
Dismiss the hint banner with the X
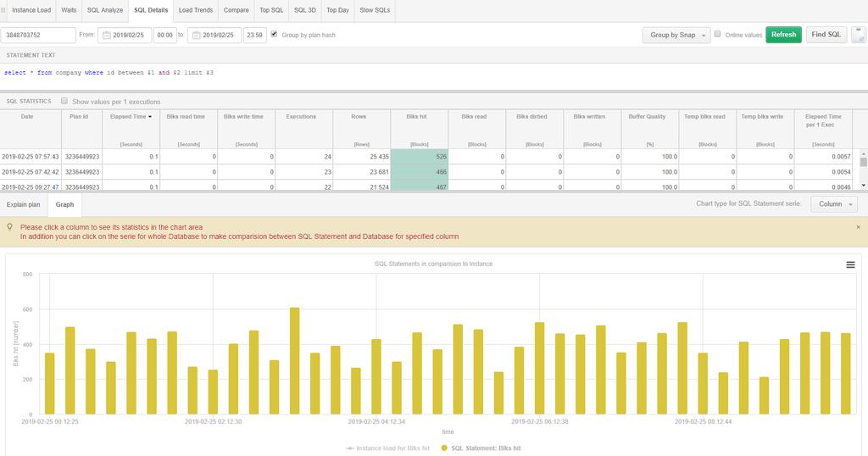(858, 227)
